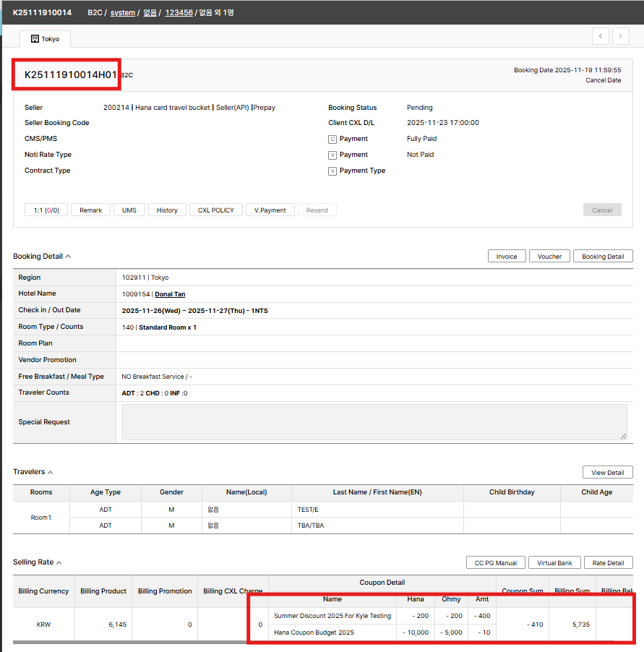Collapse the Selling Rate section
This screenshot has width=644, height=652.
[59, 562]
